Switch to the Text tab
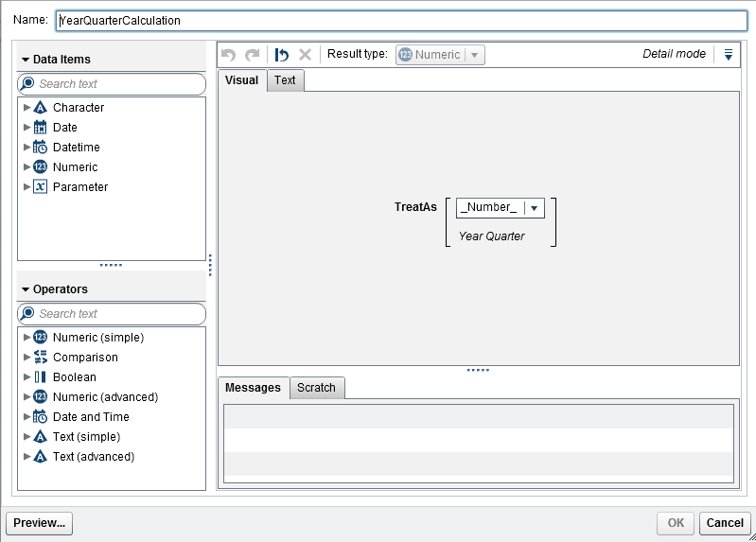The image size is (756, 542). point(285,80)
